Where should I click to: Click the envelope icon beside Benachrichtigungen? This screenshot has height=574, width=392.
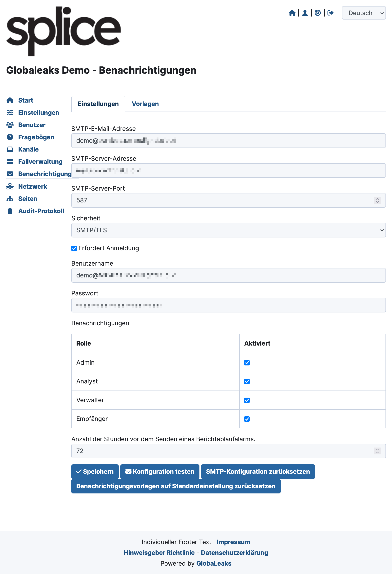[x=10, y=174]
